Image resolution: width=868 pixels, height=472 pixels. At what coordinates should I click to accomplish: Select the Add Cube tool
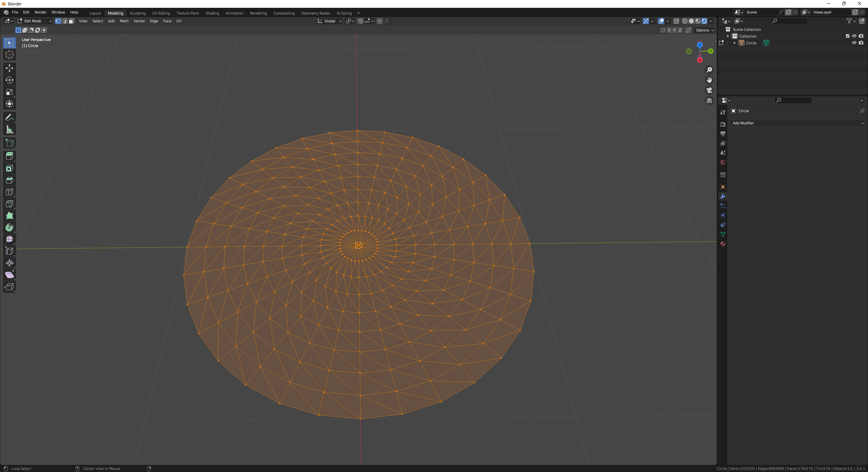[x=9, y=143]
